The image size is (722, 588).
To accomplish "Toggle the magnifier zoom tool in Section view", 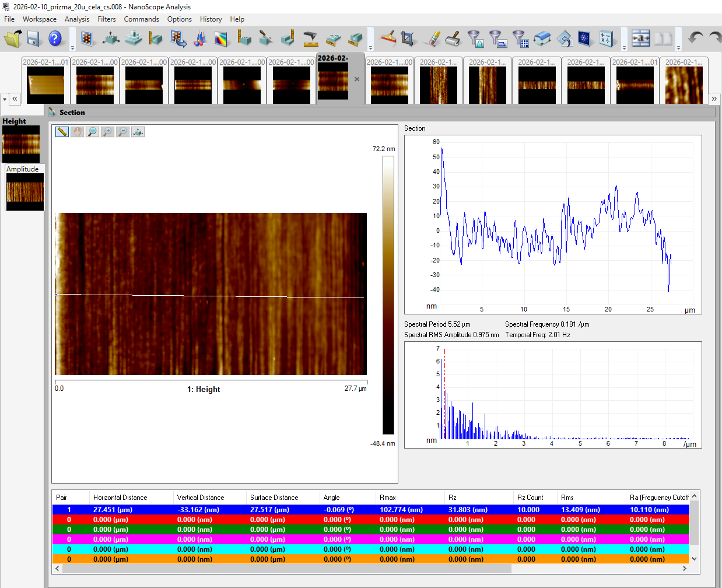I will [92, 132].
